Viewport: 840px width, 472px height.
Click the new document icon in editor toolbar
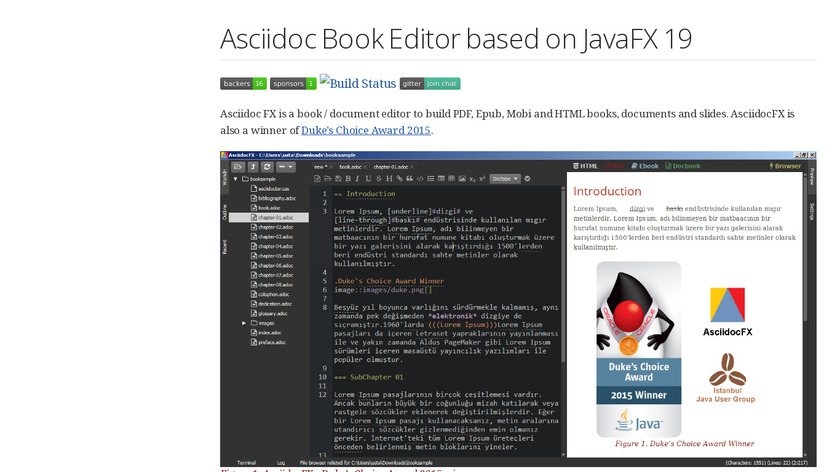pyautogui.click(x=317, y=179)
